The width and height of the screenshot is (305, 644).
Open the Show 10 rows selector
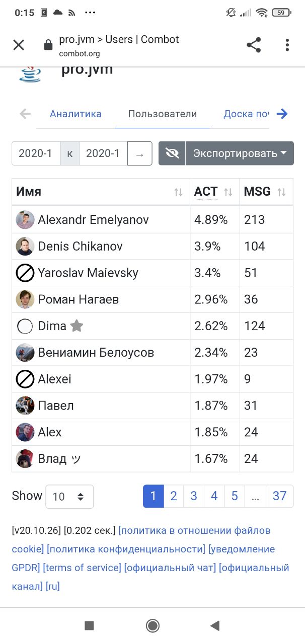(69, 497)
